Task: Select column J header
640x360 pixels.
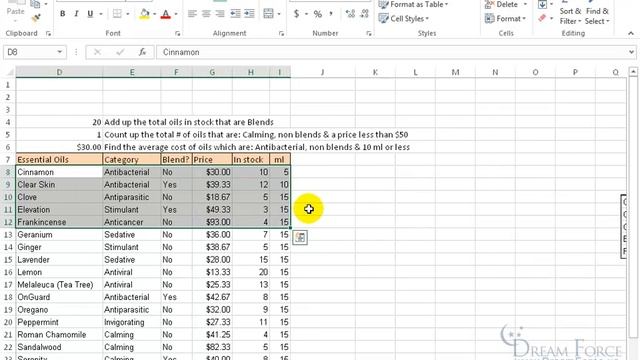Action: point(322,72)
